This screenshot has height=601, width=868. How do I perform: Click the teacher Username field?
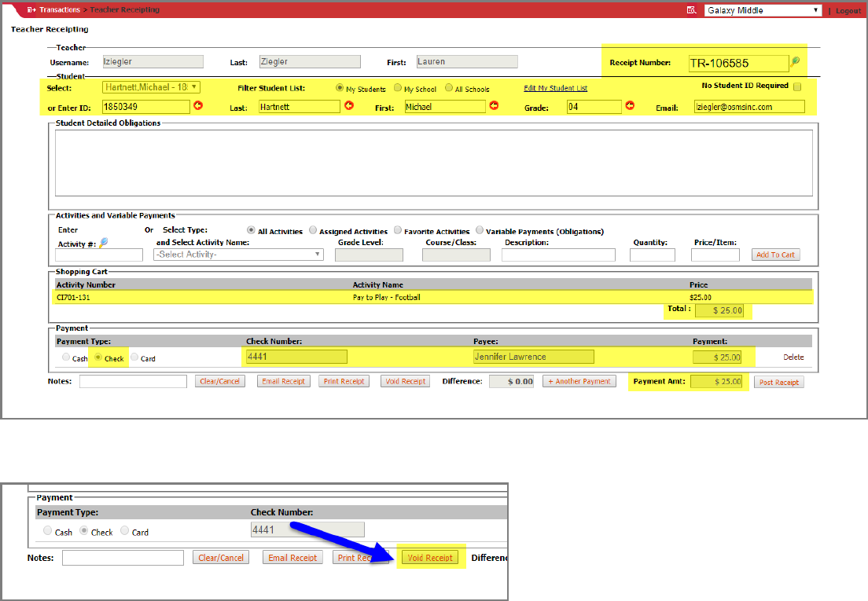[x=153, y=62]
